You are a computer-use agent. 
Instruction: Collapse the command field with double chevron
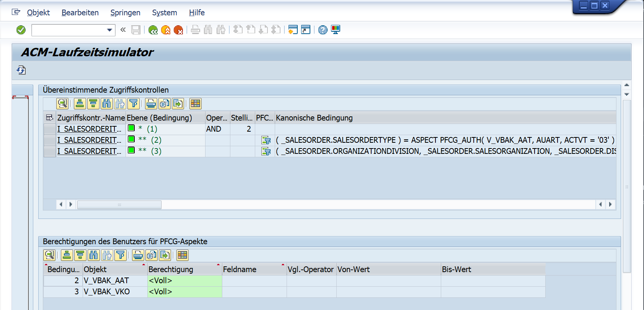[x=123, y=30]
